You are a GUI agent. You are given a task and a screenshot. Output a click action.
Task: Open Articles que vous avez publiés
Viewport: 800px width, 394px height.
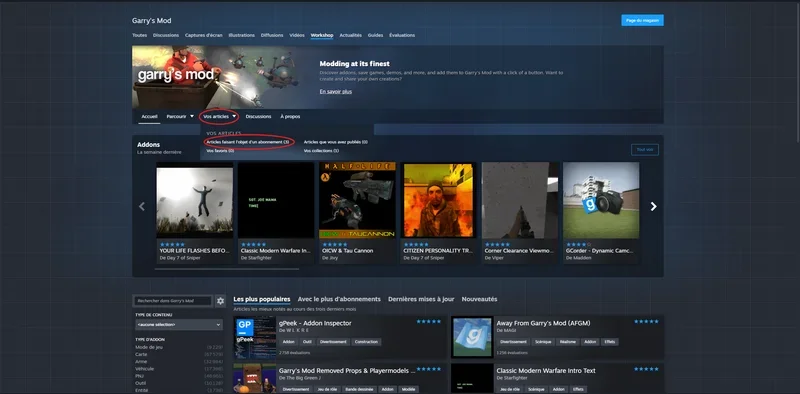pyautogui.click(x=336, y=142)
